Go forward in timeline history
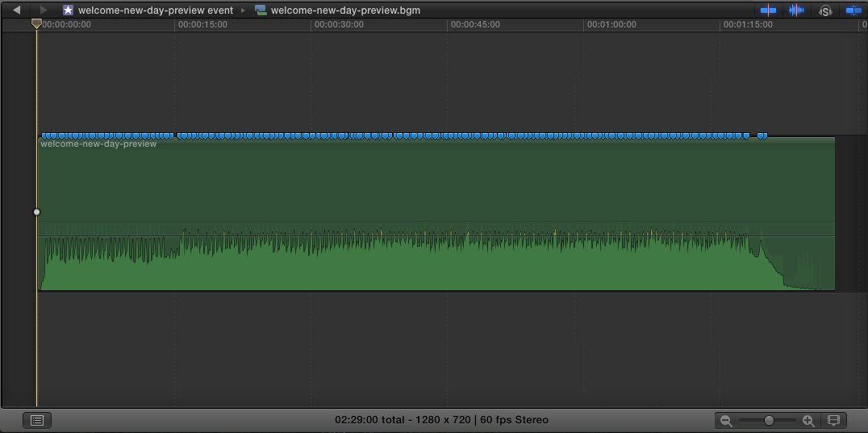The image size is (868, 433). click(x=44, y=10)
